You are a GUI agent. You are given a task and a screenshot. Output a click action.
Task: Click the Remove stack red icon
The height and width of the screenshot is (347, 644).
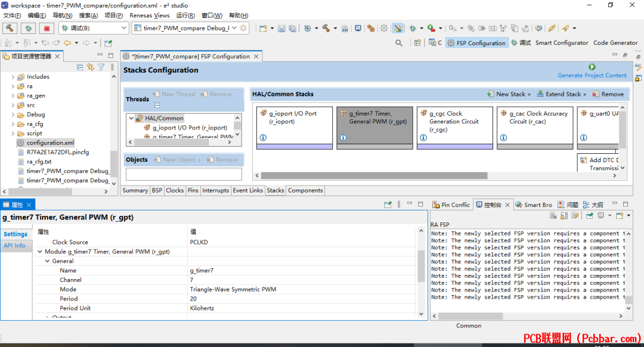pos(596,94)
